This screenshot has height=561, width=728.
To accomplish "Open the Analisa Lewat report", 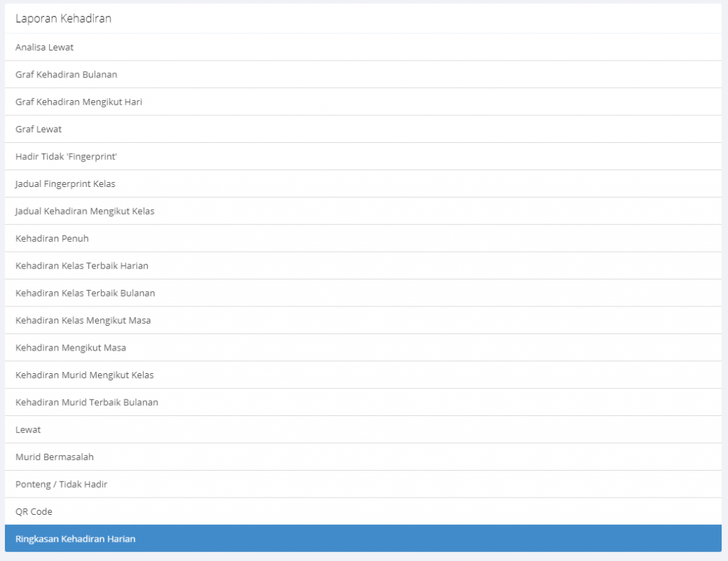I will [363, 47].
